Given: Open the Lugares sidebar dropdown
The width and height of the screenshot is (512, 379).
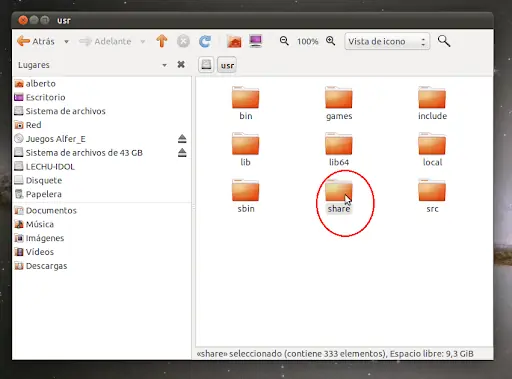Looking at the screenshot, I should (164, 65).
